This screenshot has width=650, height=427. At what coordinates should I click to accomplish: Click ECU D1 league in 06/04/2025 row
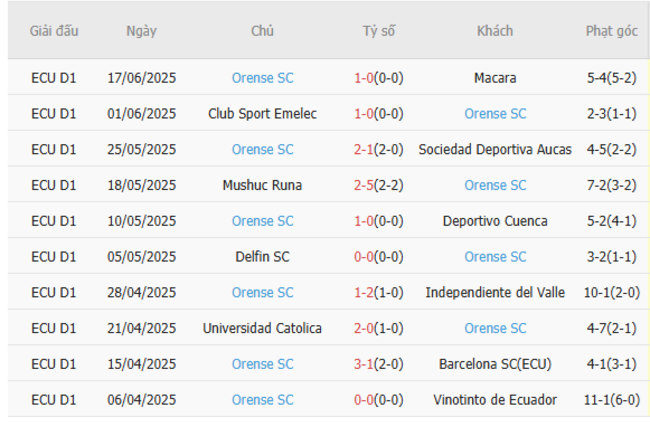[x=54, y=400]
